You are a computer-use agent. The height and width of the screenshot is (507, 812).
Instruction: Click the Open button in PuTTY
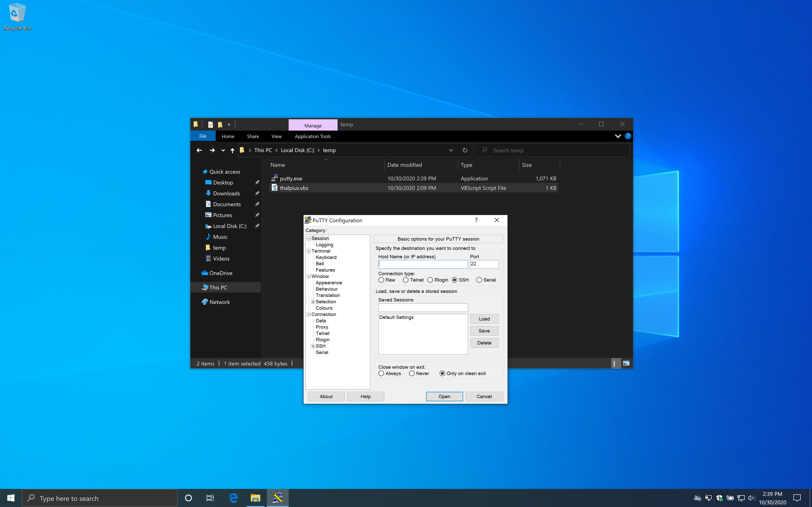click(444, 396)
